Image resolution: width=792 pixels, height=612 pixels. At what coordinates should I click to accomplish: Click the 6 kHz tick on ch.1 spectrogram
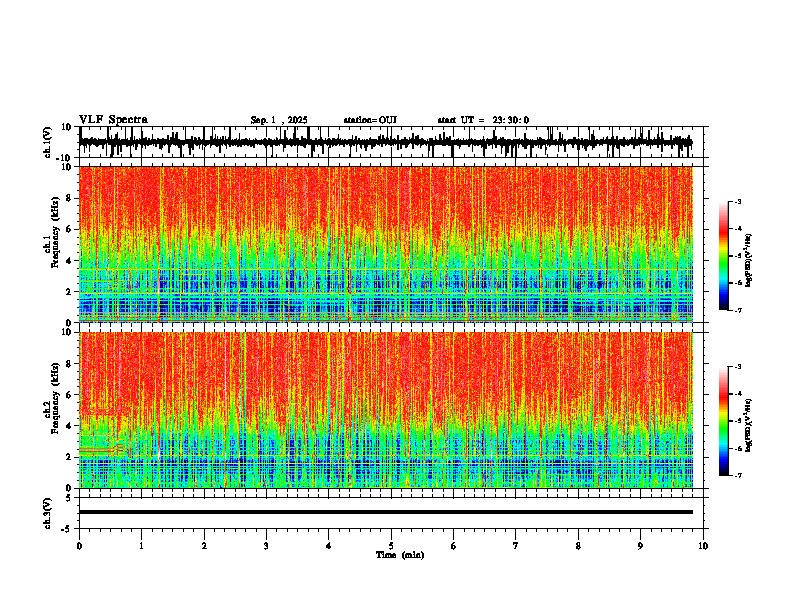pyautogui.click(x=69, y=229)
